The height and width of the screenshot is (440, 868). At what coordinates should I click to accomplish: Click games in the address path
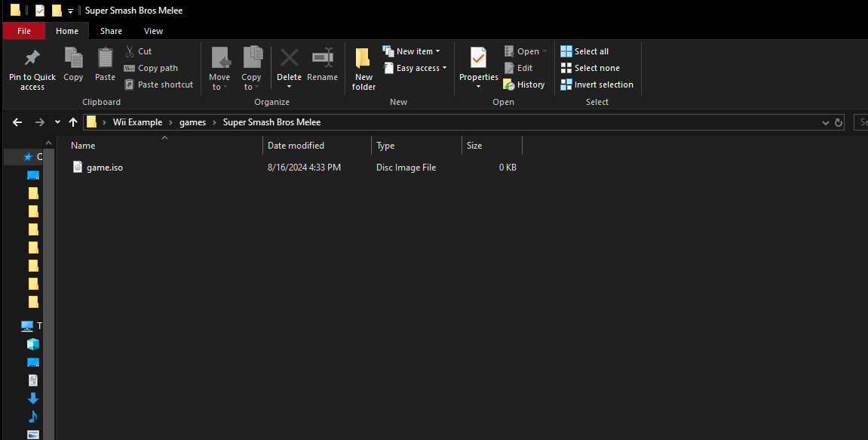coord(192,122)
